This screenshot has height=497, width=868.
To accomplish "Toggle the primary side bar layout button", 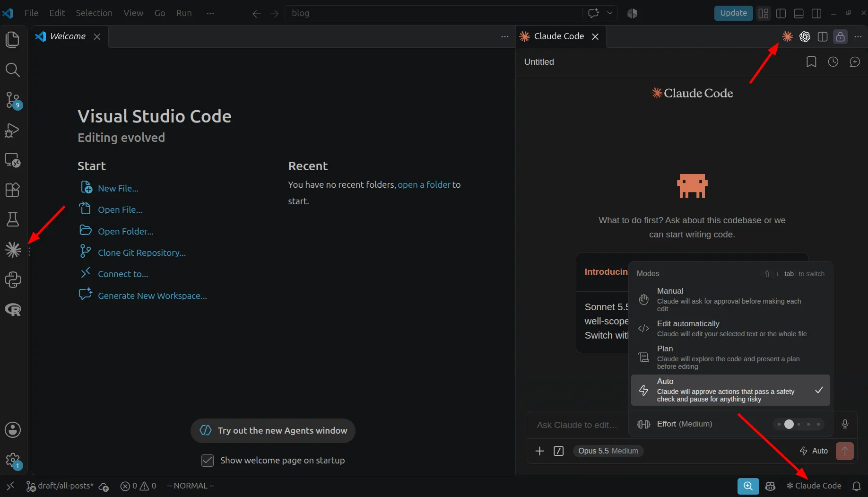I will click(781, 13).
